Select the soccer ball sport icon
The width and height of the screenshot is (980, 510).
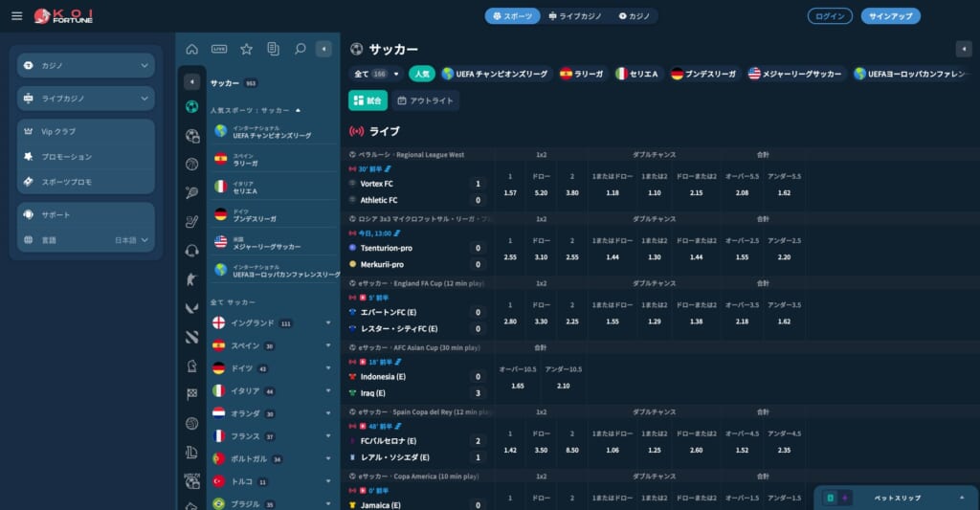point(191,107)
